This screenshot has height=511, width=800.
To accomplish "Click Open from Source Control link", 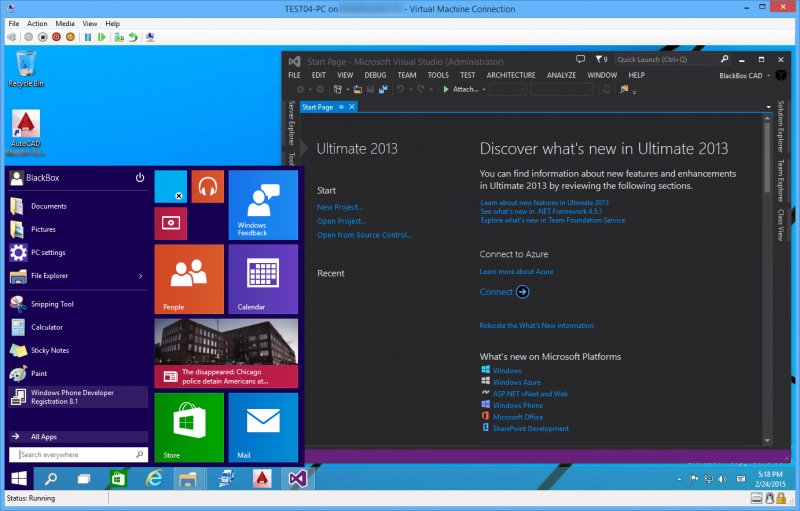I will pyautogui.click(x=364, y=235).
